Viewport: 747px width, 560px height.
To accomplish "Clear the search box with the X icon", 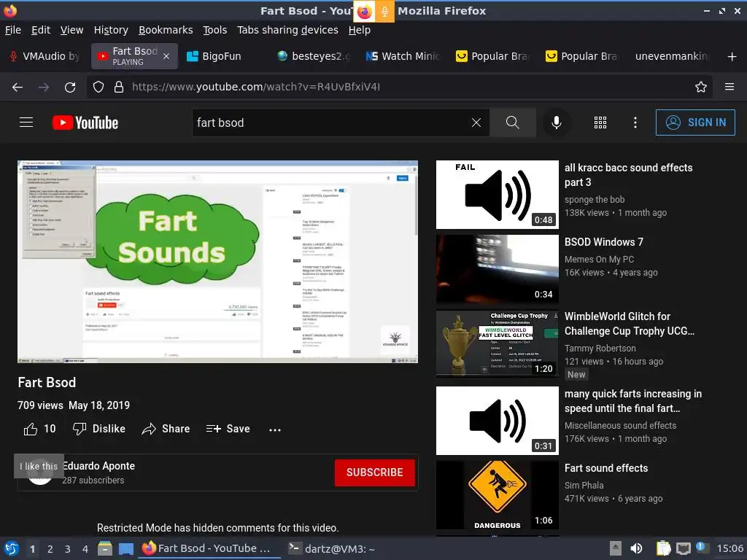I will tap(476, 122).
